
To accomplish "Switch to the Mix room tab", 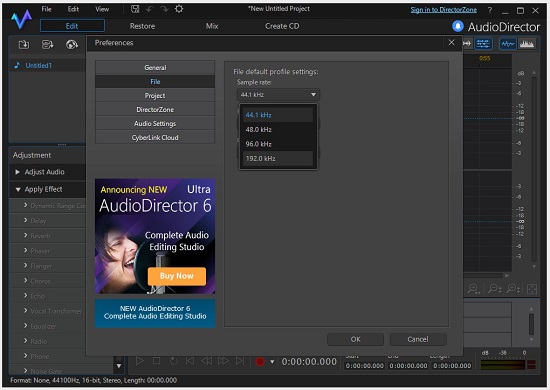I will (212, 26).
